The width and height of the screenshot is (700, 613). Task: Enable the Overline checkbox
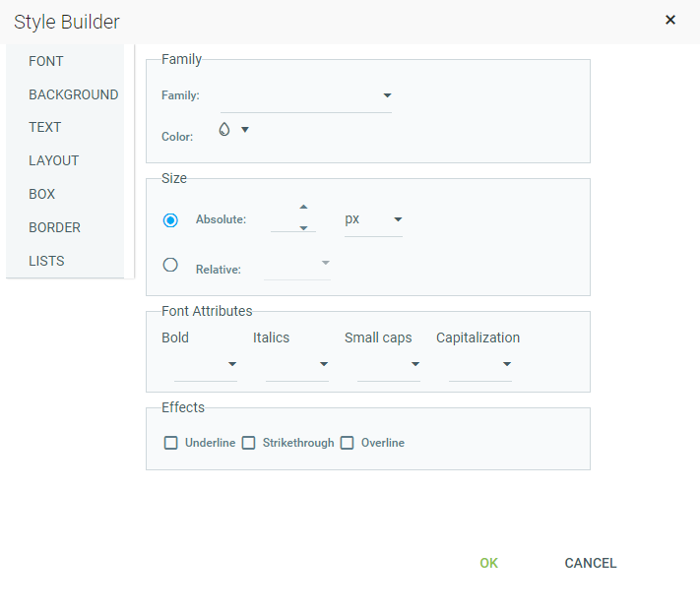347,443
